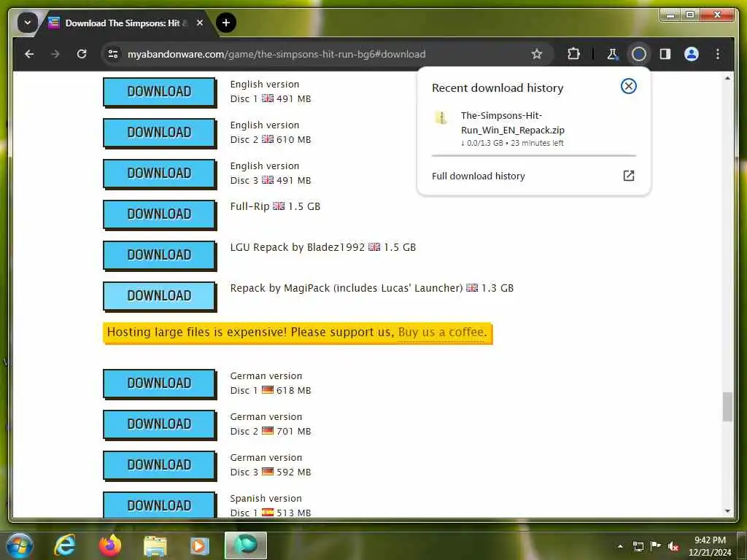Select the Download The Simpsons tab
Viewport: 747px width, 560px height.
122,23
